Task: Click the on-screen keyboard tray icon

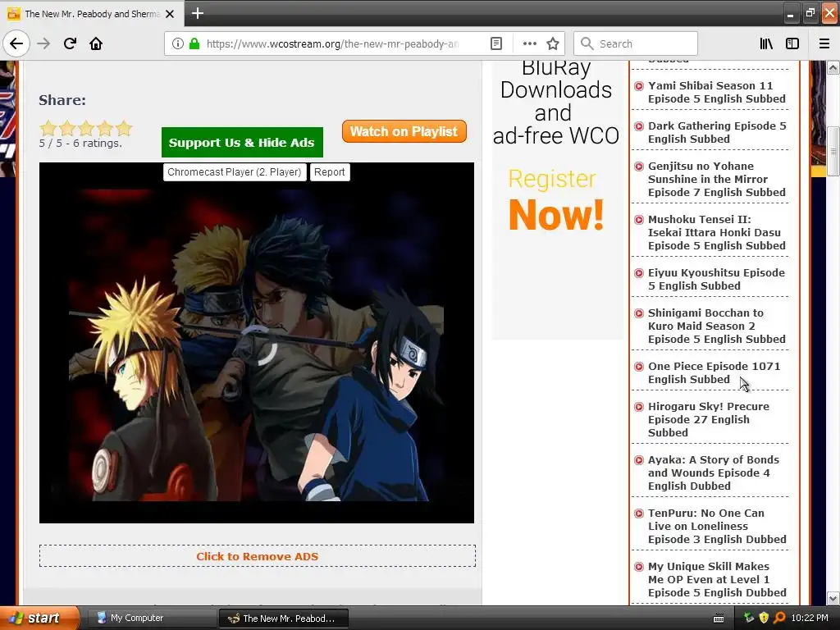Action: pyautogui.click(x=719, y=619)
